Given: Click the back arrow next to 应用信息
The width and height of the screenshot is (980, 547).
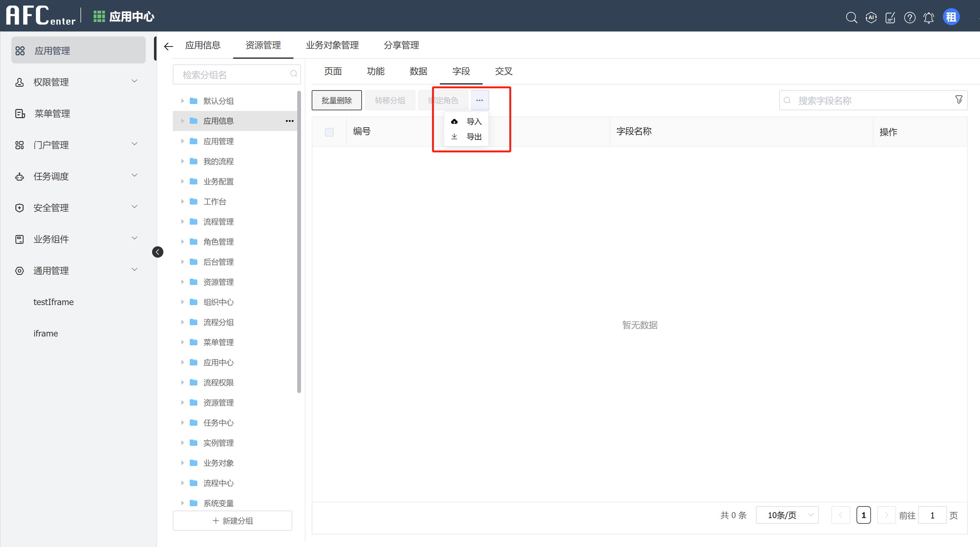Looking at the screenshot, I should (x=168, y=46).
